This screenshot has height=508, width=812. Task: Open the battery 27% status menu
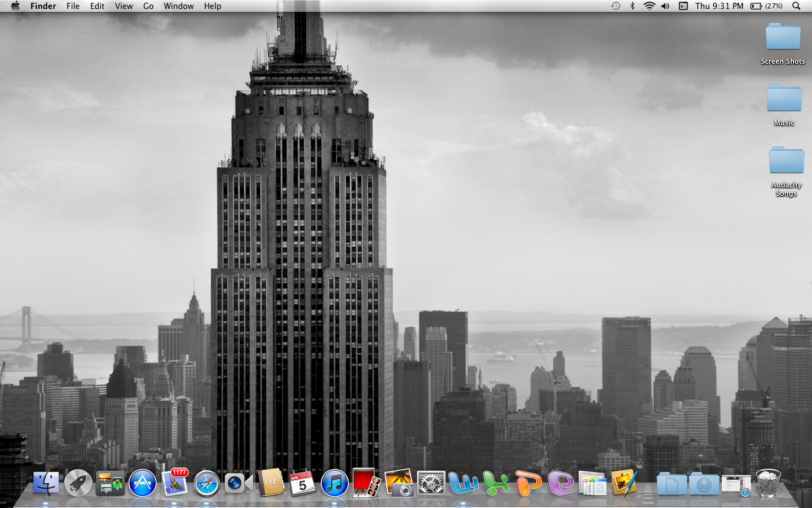766,6
